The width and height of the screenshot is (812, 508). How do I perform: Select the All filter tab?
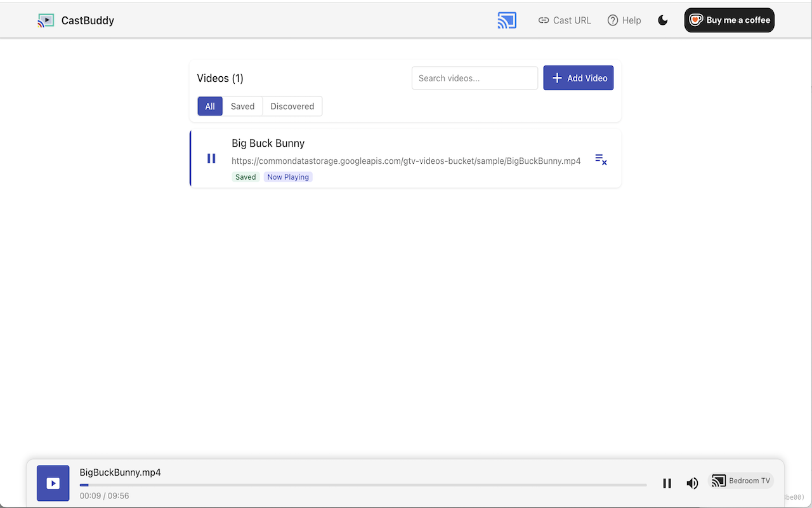(x=210, y=106)
